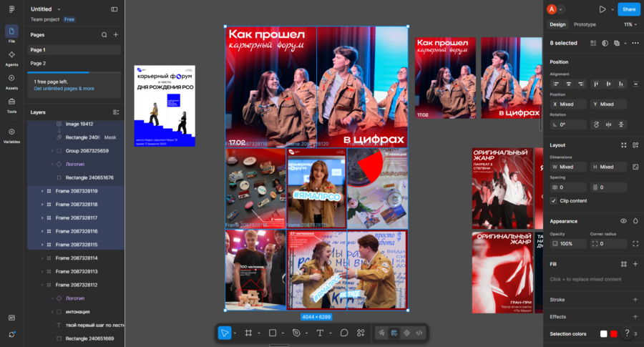Select the Frame tool
Viewport: 644px width, 347px height.
(x=248, y=333)
